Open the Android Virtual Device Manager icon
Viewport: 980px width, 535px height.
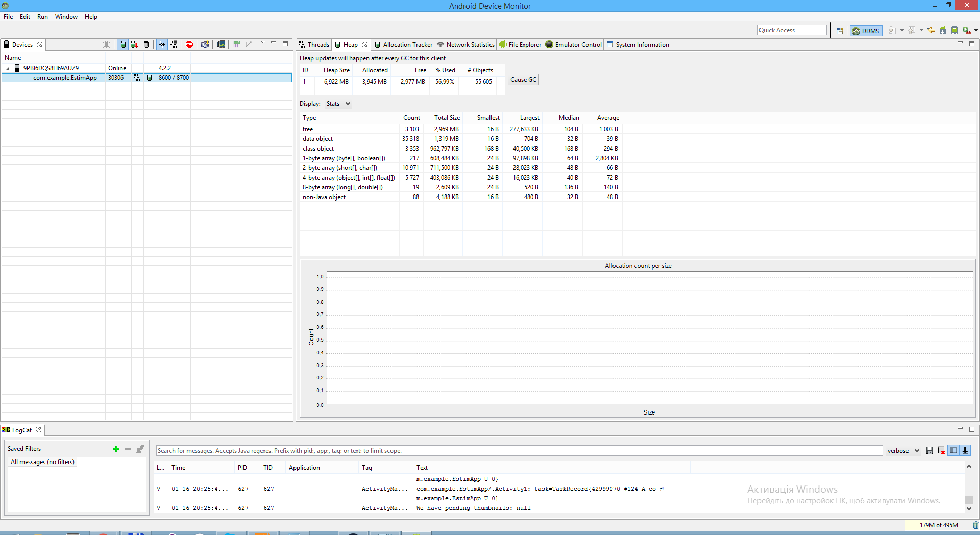click(954, 31)
